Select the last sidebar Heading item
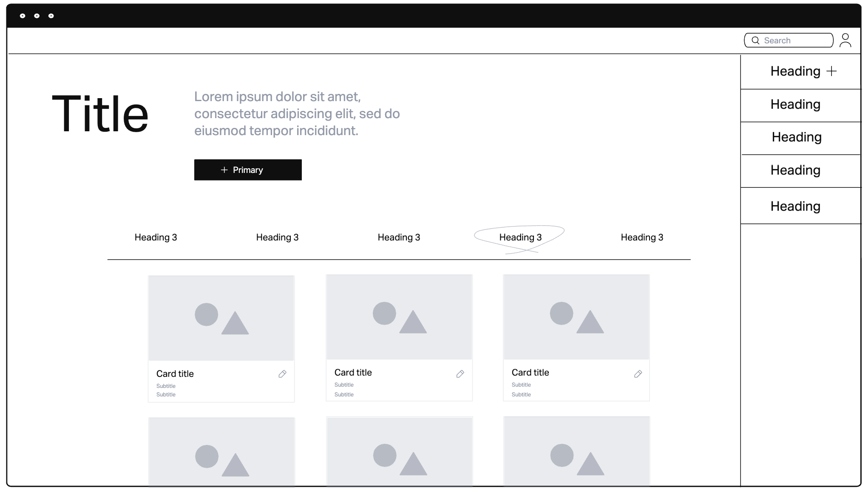Viewport: 868px width, 492px height. [795, 206]
